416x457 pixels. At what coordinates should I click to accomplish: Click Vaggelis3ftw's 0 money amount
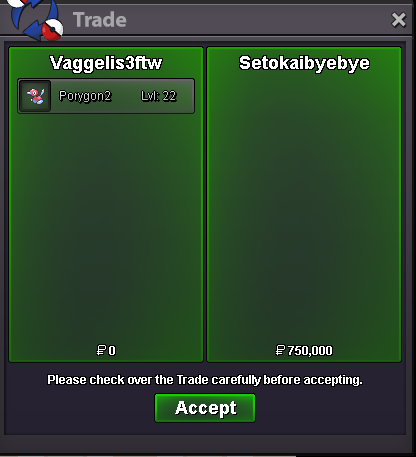click(112, 351)
